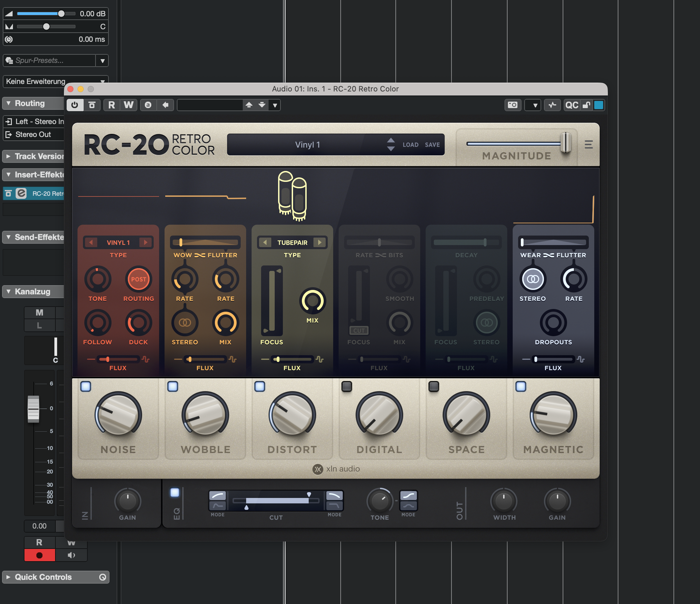Click the STEREO link icon in Wobble module

pyautogui.click(x=185, y=322)
